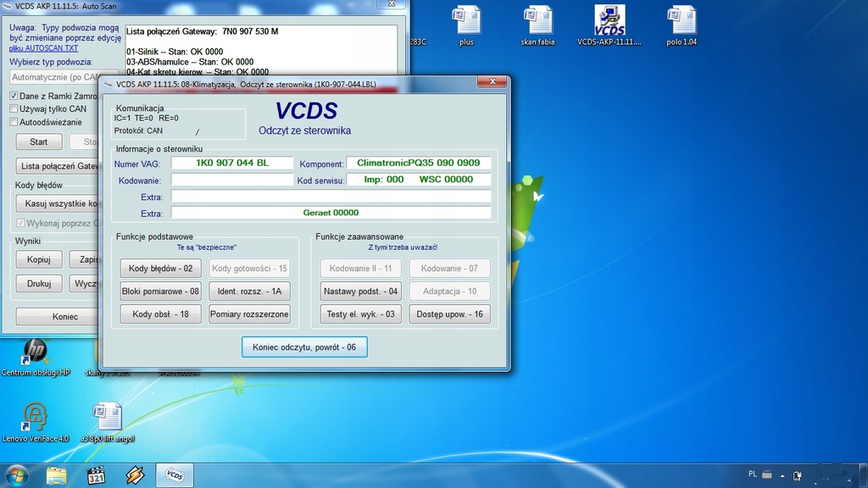This screenshot has height=488, width=868.
Task: Toggle 'Dane z Ramki Zamrożonej' checkbox
Action: point(14,96)
